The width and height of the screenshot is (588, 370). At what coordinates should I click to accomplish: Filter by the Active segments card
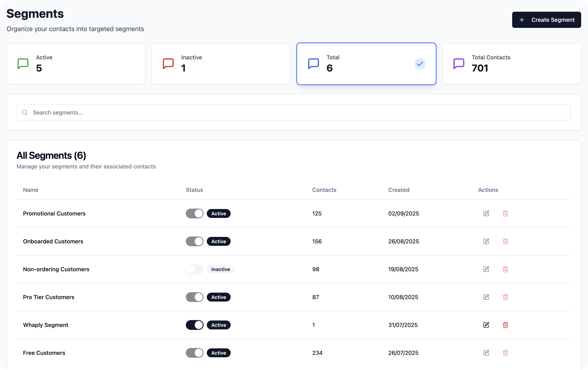[76, 64]
